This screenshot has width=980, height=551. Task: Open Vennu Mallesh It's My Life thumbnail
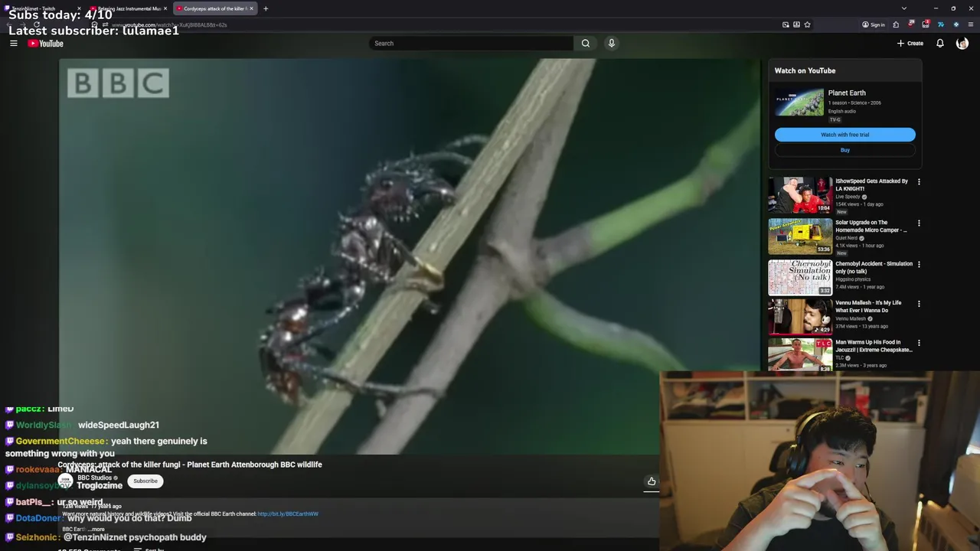click(x=800, y=317)
